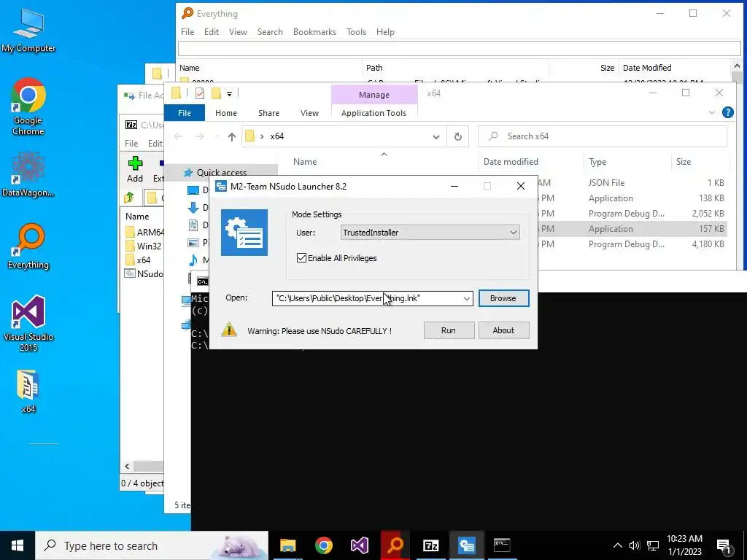The image size is (747, 560).
Task: Click the Manage contextual tab header
Action: click(x=374, y=95)
